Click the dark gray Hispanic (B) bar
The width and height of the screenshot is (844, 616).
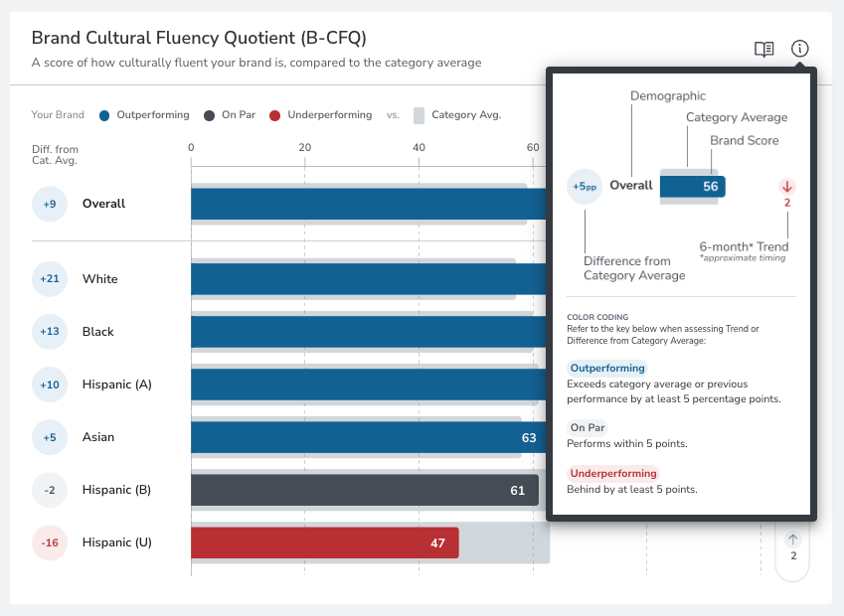click(365, 490)
